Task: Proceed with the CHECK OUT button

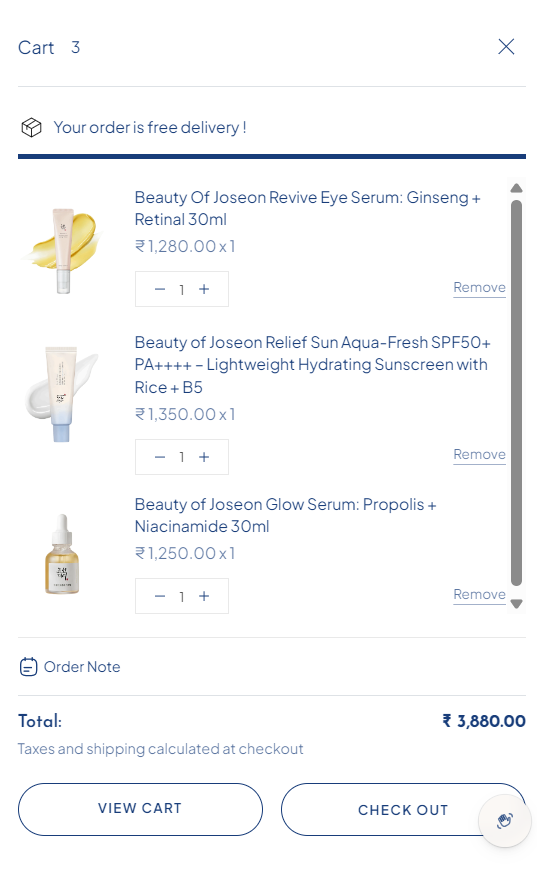Action: (x=403, y=810)
